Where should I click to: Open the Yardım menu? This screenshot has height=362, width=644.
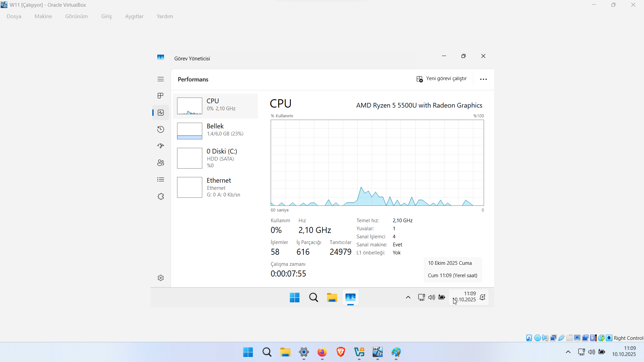[x=165, y=16]
